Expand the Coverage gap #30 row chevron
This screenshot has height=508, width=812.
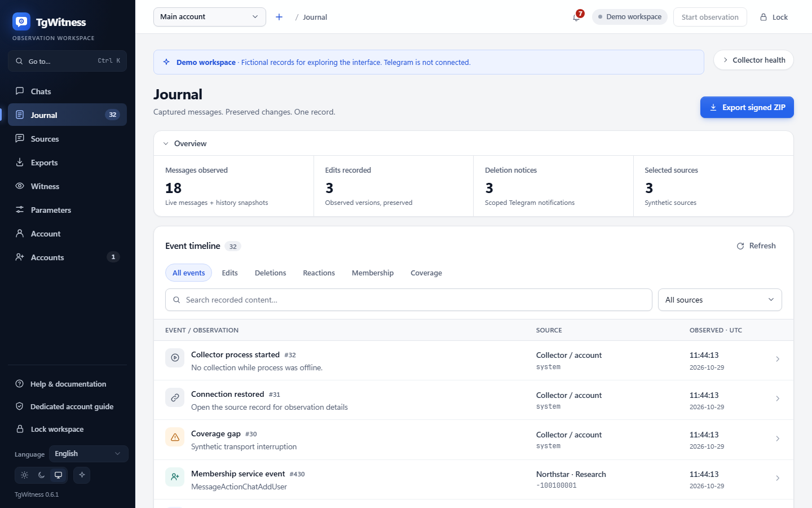(x=778, y=439)
